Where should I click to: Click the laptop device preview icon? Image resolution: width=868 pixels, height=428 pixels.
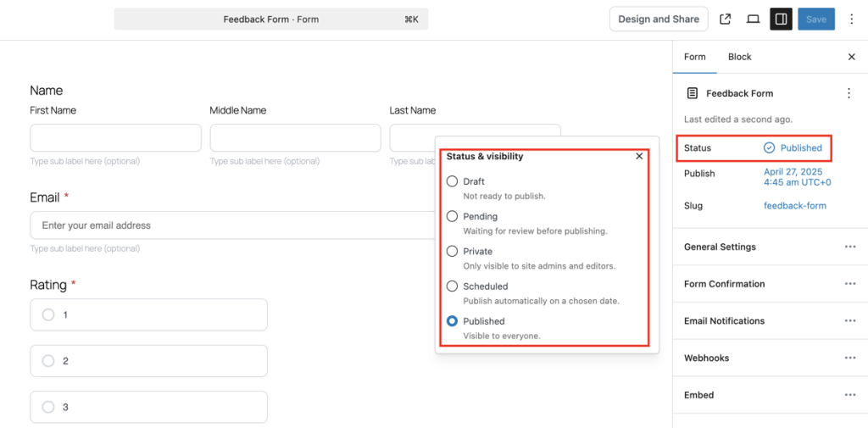click(x=753, y=19)
